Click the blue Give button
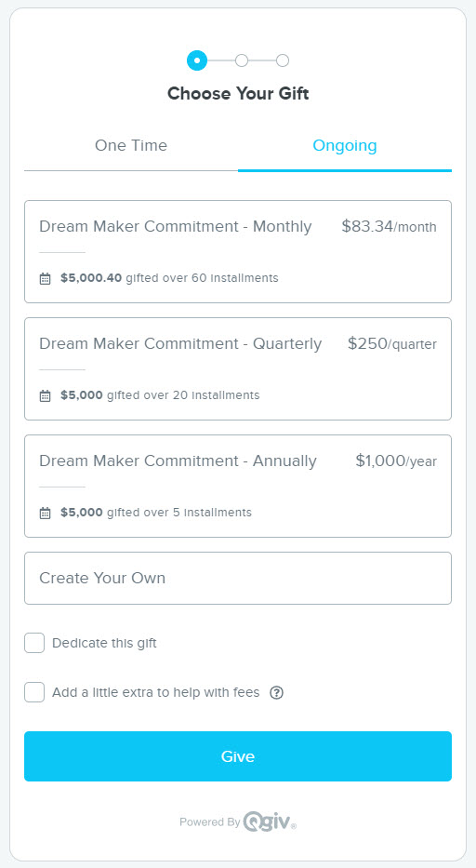476x868 pixels. (238, 756)
